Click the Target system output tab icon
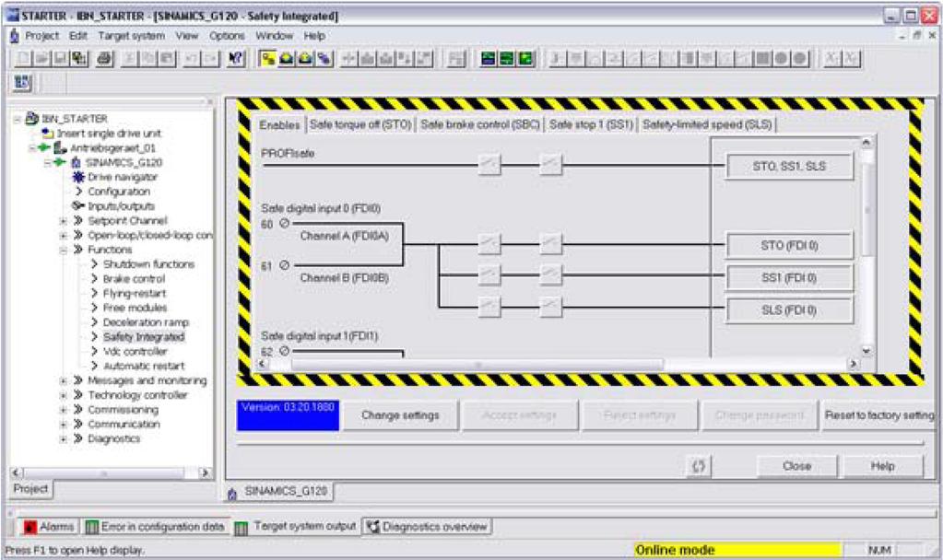 [x=242, y=528]
